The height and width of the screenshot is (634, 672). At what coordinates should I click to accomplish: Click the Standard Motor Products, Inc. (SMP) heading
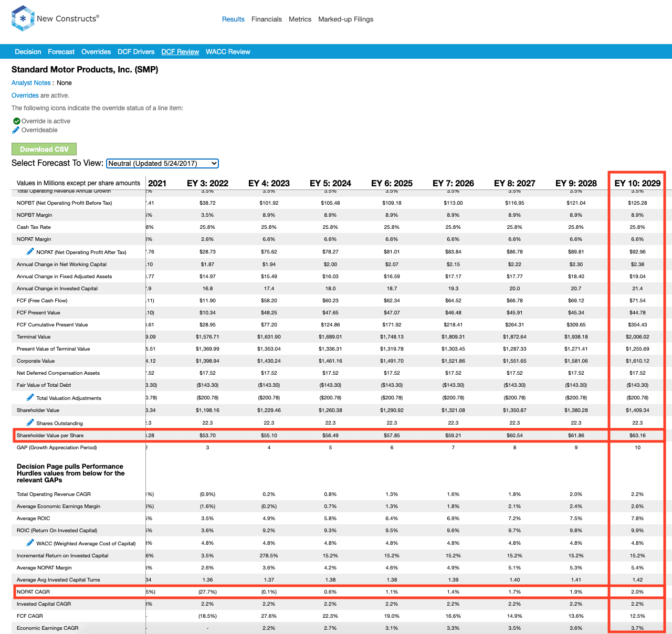click(85, 70)
